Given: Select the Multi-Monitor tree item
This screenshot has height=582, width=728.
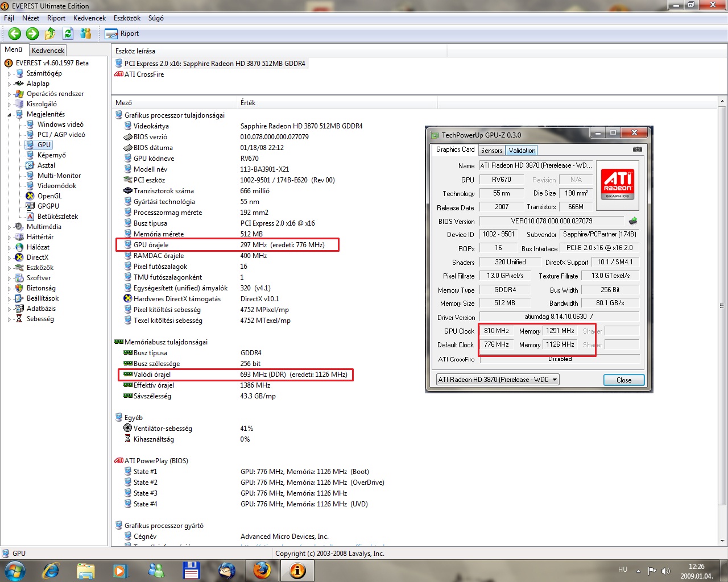Looking at the screenshot, I should click(x=59, y=176).
